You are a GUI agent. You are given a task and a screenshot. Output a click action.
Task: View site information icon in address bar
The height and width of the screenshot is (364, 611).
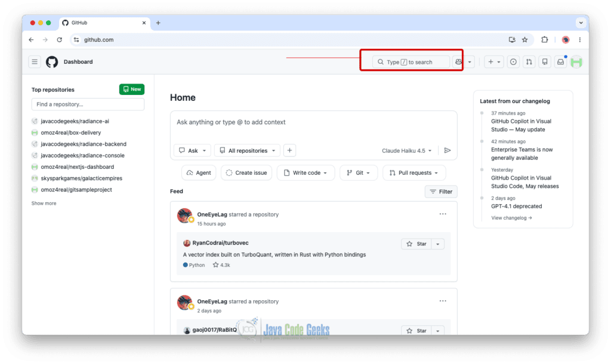[x=76, y=40]
